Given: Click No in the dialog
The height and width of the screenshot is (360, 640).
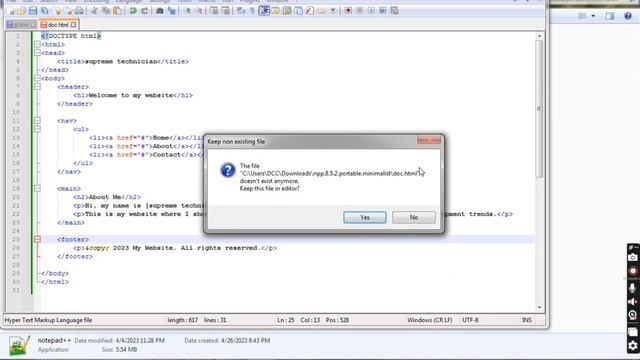Looking at the screenshot, I should (414, 218).
